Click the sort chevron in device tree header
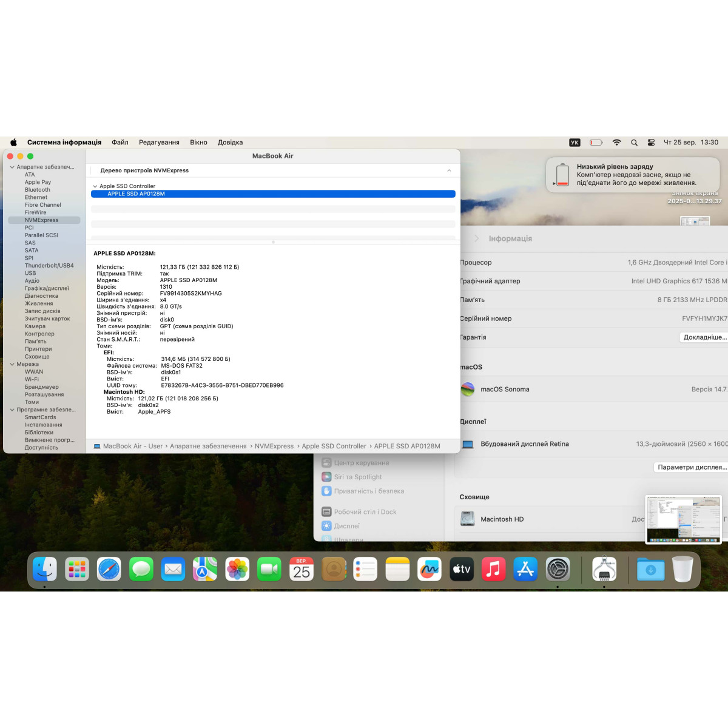 [449, 170]
